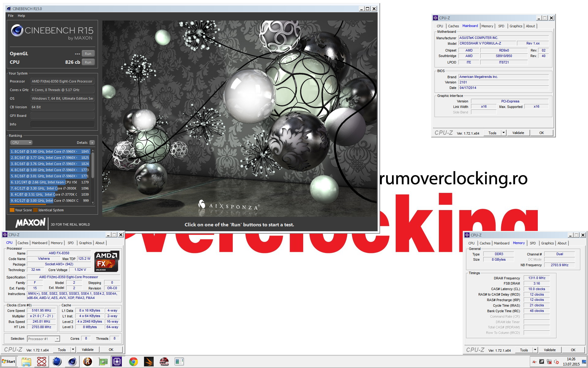
Task: Click the Info field in Your System
Action: pos(62,124)
